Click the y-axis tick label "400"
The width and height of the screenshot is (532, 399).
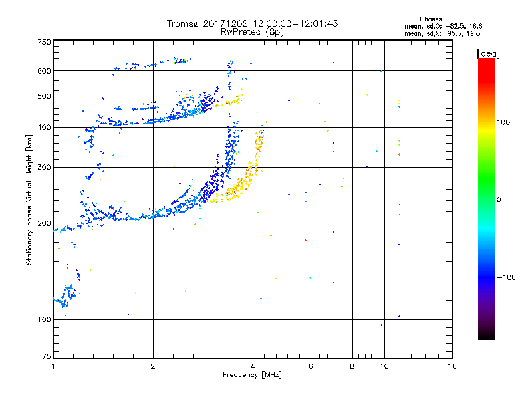(44, 127)
